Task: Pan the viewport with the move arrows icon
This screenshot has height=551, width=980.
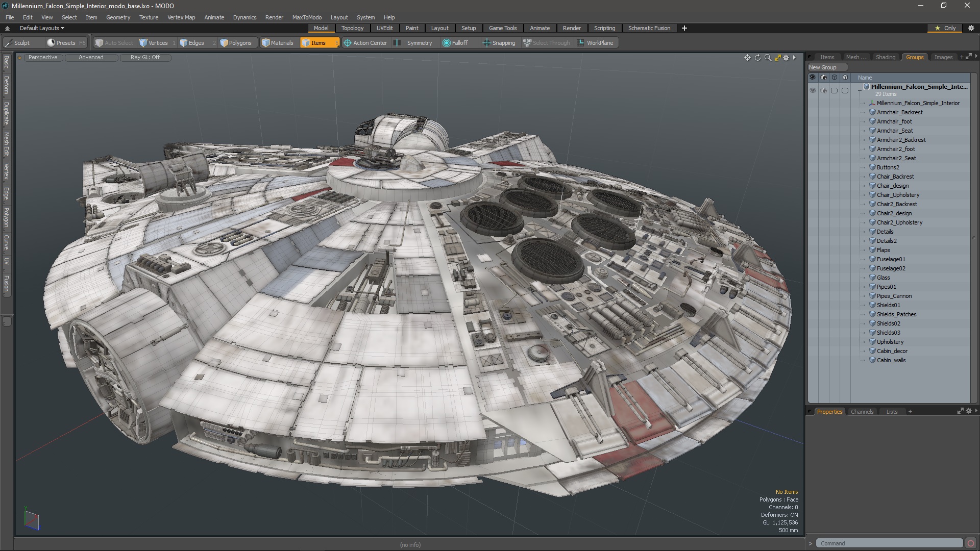Action: pos(747,58)
